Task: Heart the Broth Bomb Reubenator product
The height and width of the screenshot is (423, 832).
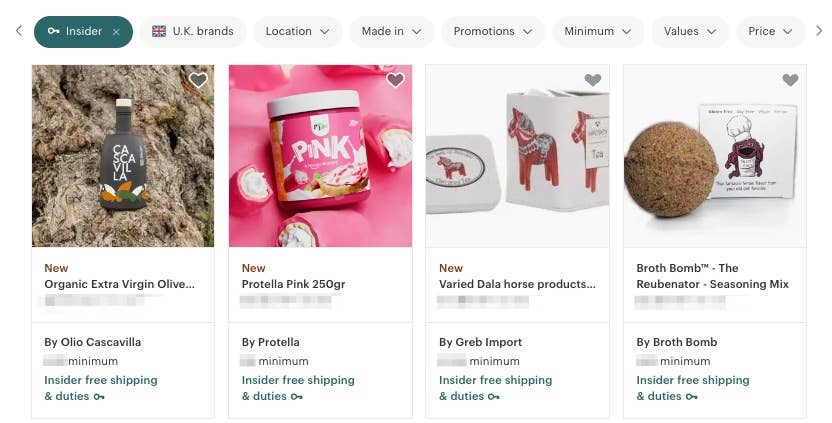Action: tap(790, 81)
